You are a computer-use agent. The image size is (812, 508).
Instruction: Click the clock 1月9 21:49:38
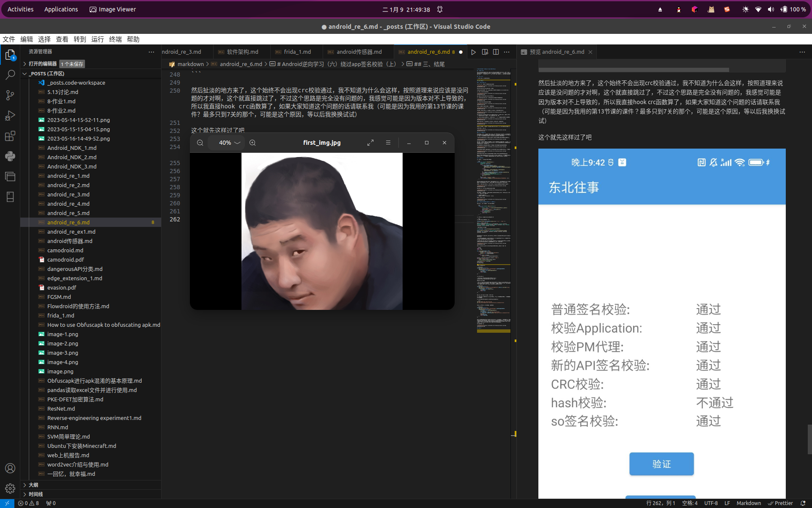click(406, 9)
